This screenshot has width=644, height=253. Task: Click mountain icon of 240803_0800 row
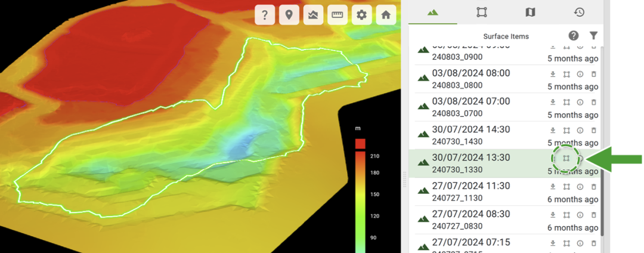423,78
